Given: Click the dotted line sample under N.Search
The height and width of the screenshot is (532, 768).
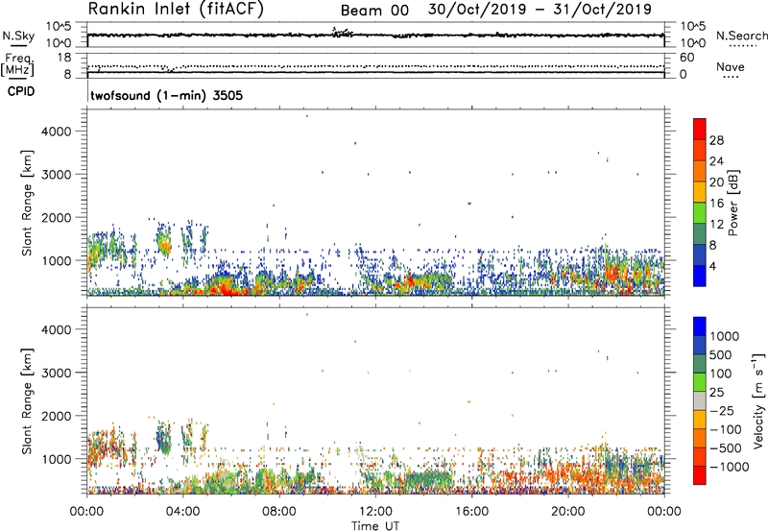Looking at the screenshot, I should pos(741,46).
